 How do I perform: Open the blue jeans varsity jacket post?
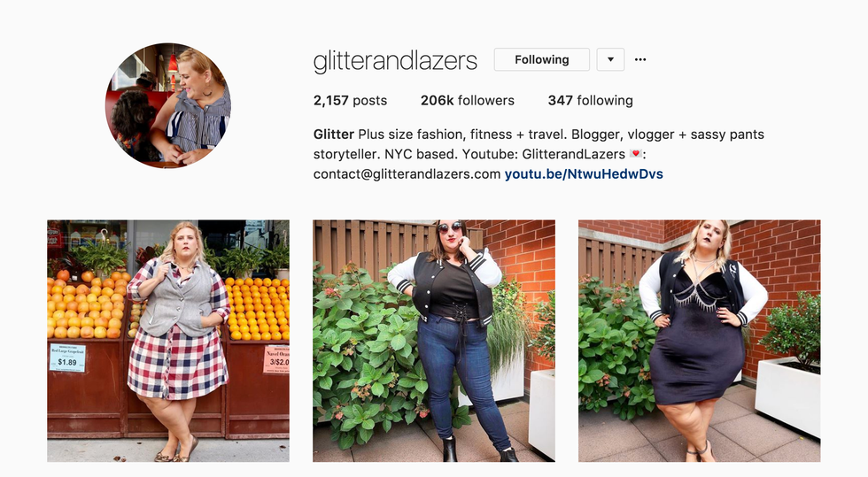coord(434,341)
